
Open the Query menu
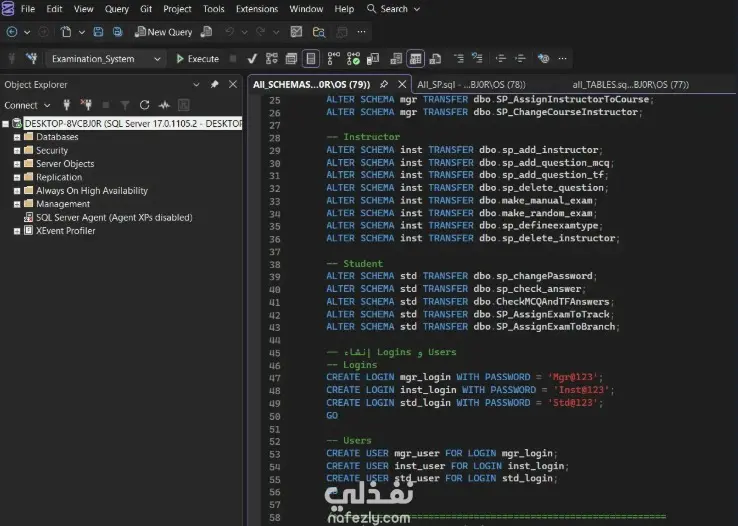(117, 9)
